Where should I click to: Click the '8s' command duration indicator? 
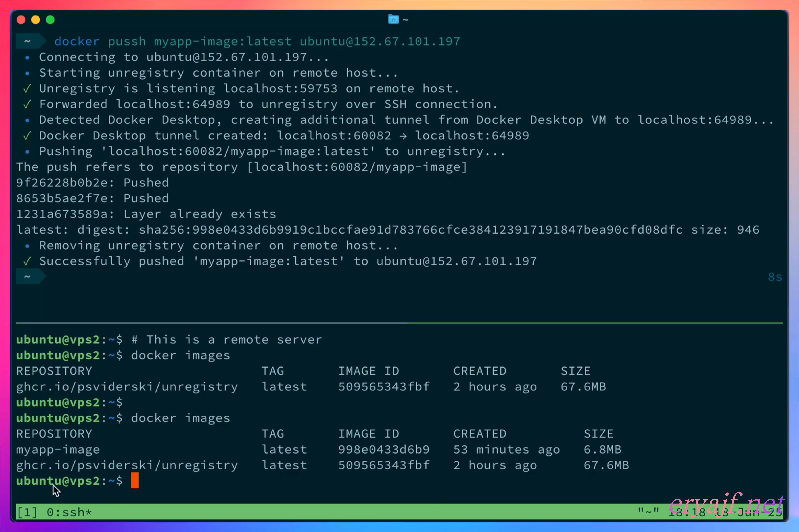pyautogui.click(x=775, y=277)
